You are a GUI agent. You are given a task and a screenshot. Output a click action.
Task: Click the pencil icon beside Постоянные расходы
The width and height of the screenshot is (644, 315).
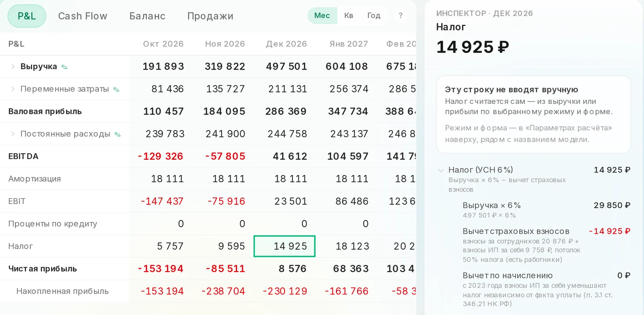(x=118, y=134)
